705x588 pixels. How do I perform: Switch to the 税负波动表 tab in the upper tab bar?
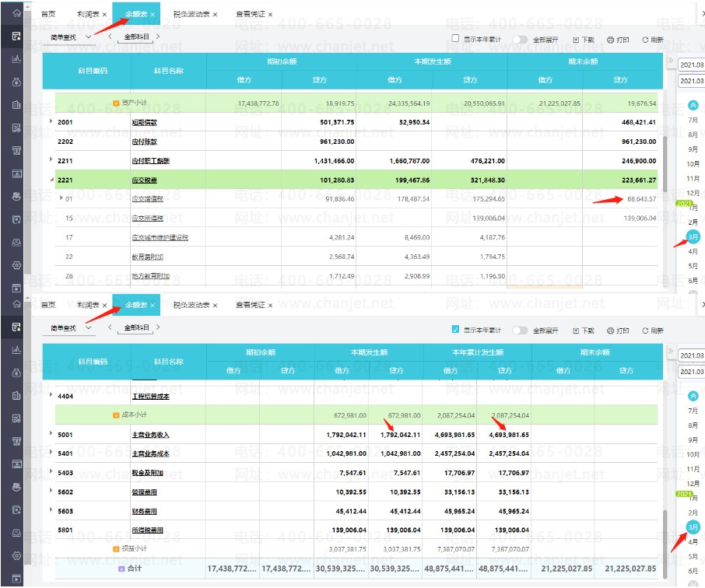point(191,14)
